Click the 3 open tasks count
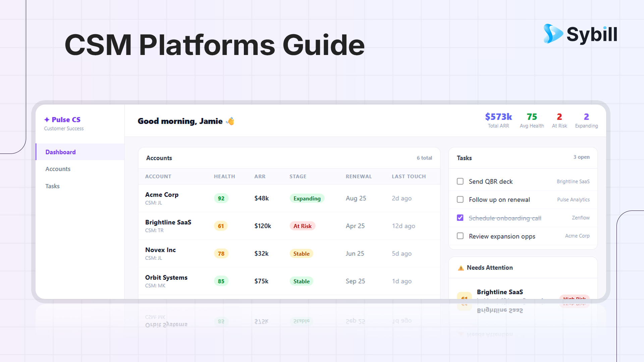The image size is (644, 362). (581, 157)
